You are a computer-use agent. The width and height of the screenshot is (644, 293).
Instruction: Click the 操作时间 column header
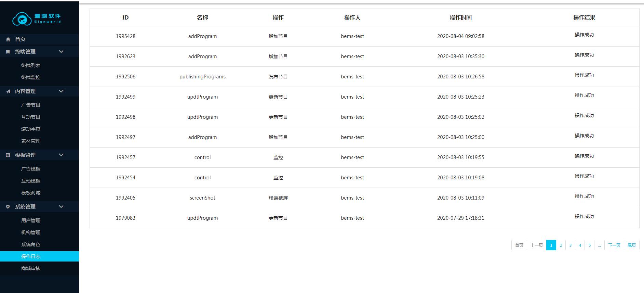[x=460, y=17]
